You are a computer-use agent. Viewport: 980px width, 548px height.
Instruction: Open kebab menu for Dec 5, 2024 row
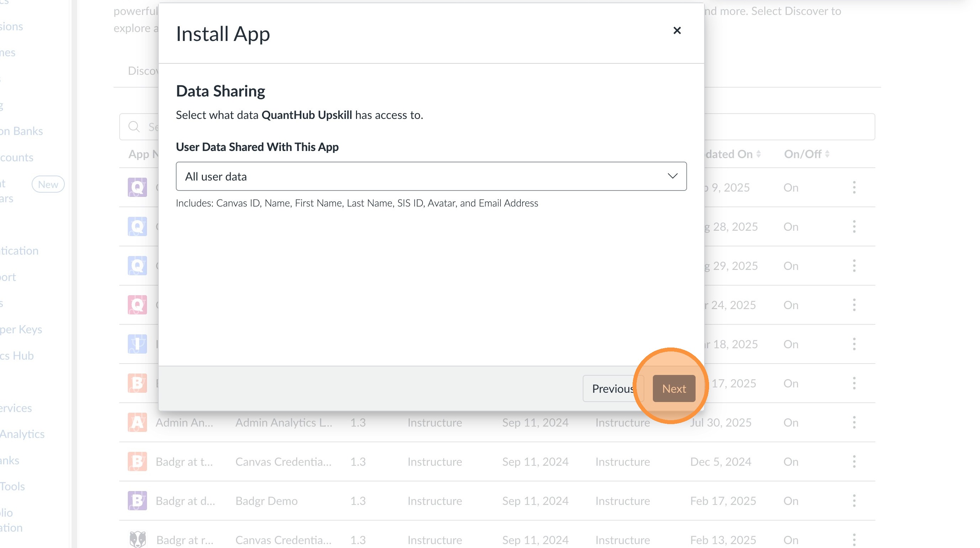pyautogui.click(x=854, y=461)
